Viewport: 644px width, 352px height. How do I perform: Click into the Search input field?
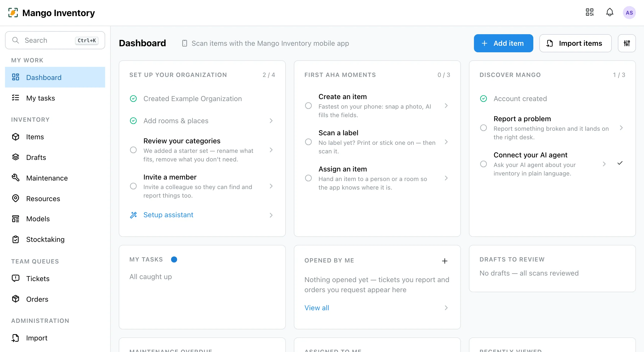pos(55,40)
